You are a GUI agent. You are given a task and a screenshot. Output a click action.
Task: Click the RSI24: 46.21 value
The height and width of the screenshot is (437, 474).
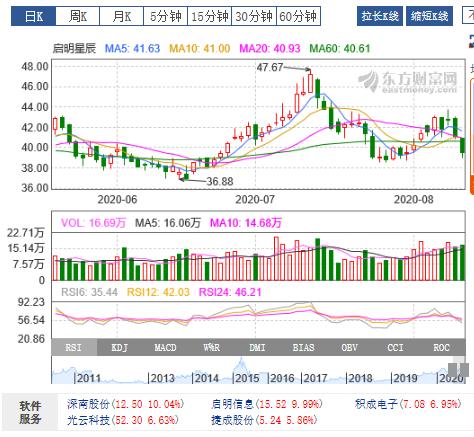(230, 292)
